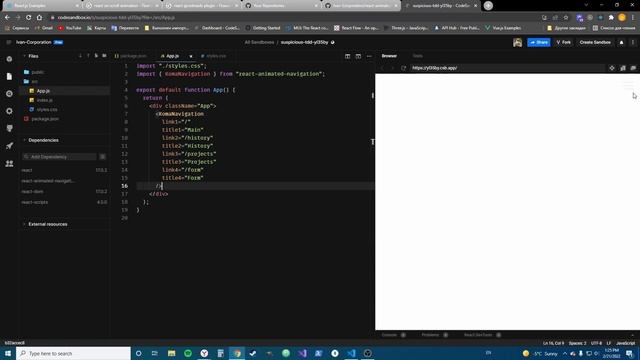Viewport: 640px width, 360px height.
Task: Open the editor more options ellipsis
Action: pyautogui.click(x=369, y=56)
